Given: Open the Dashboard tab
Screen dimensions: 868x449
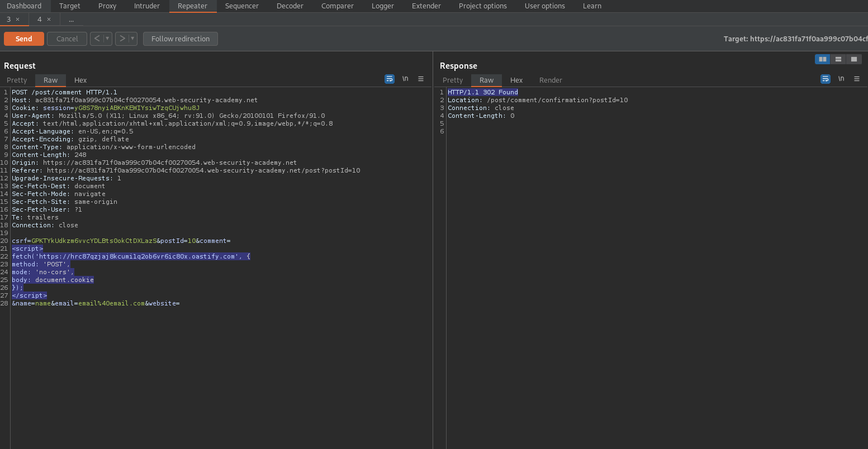Looking at the screenshot, I should pyautogui.click(x=24, y=6).
